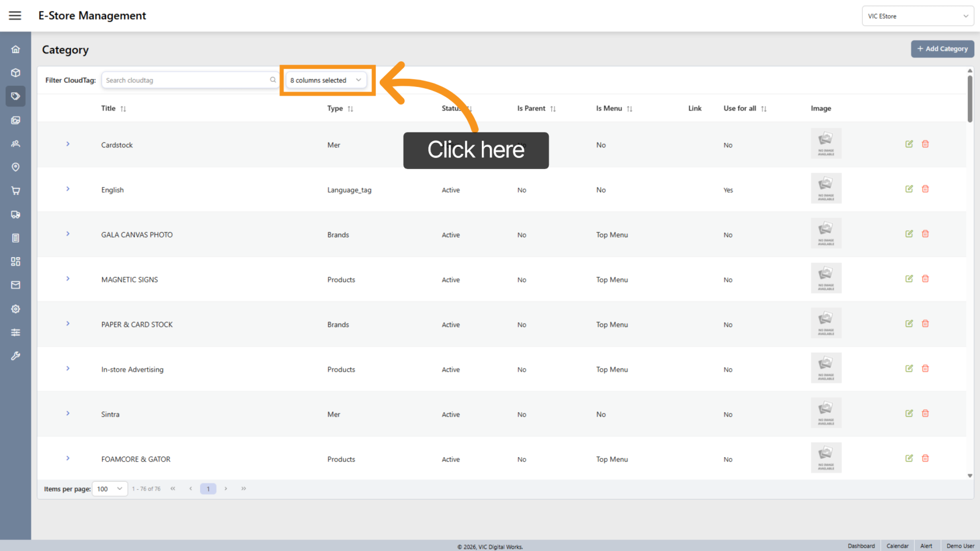Edit the Cardstock category row
Image resolution: width=980 pixels, height=551 pixels.
click(x=909, y=144)
